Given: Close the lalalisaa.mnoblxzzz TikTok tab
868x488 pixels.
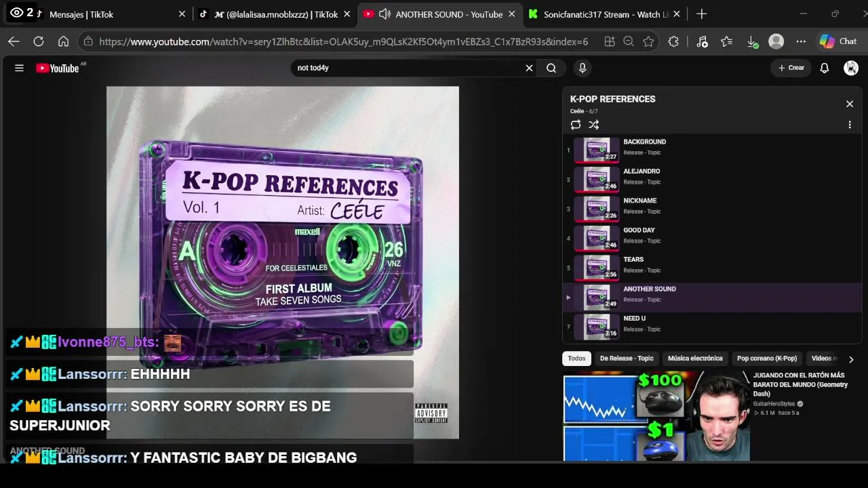Looking at the screenshot, I should click(x=347, y=14).
